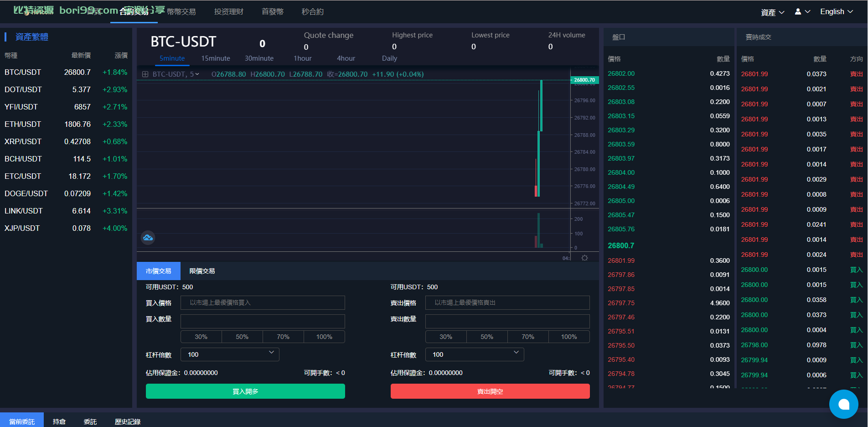Set buy quantity to 70%
868x427 pixels.
click(283, 337)
